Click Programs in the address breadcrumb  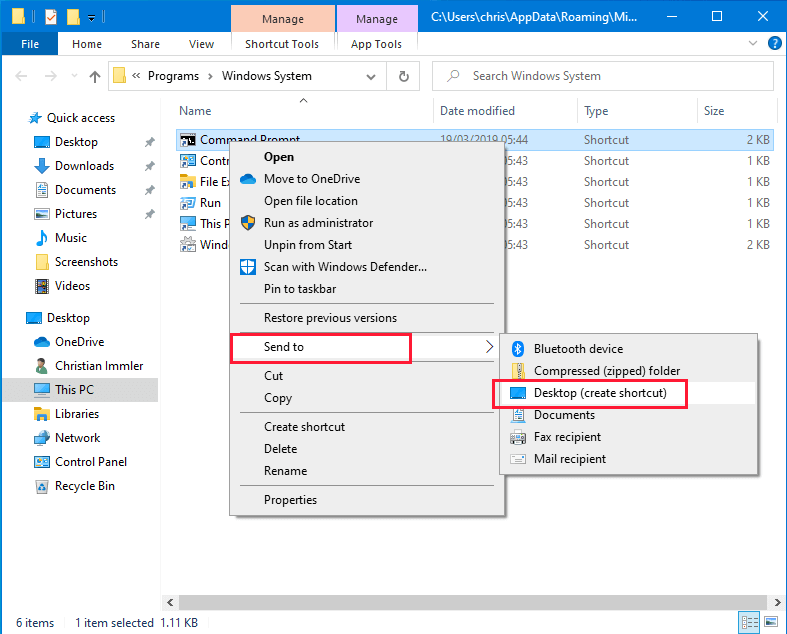(173, 76)
